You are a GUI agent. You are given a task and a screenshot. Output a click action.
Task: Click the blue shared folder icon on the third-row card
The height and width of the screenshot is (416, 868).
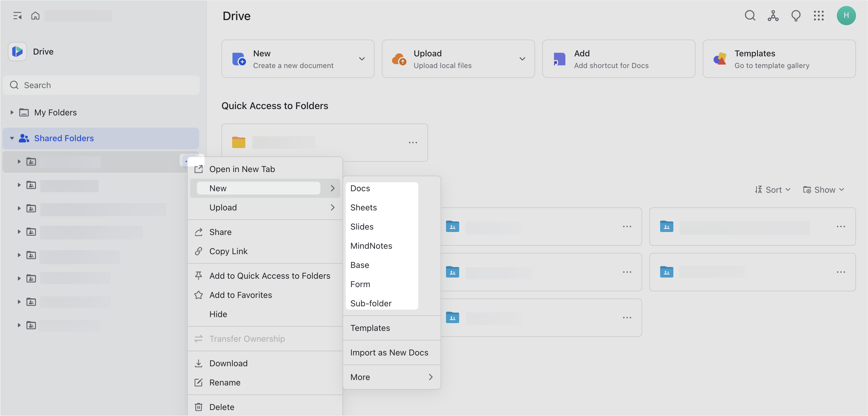(x=453, y=317)
